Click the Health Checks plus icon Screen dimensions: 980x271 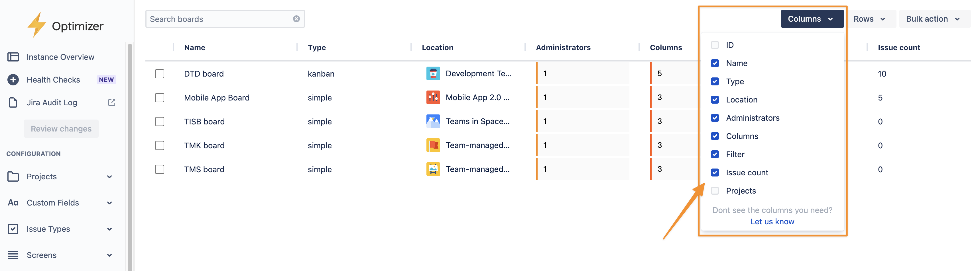tap(13, 79)
